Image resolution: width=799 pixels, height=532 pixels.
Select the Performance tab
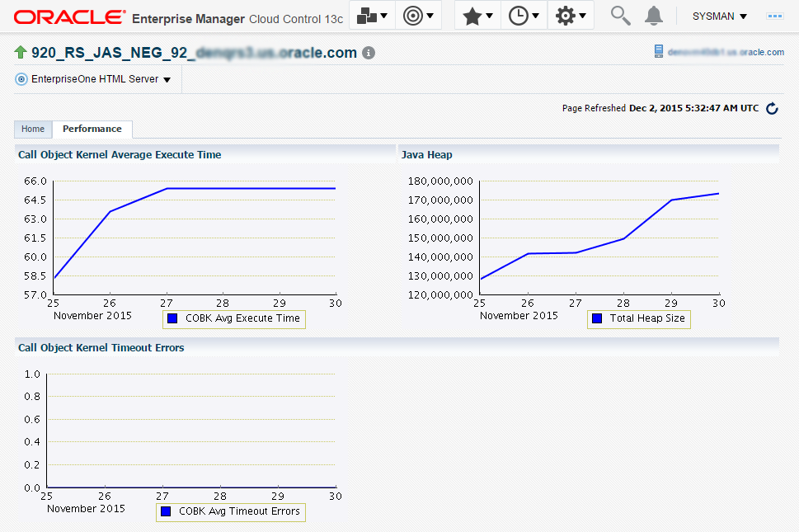point(92,129)
